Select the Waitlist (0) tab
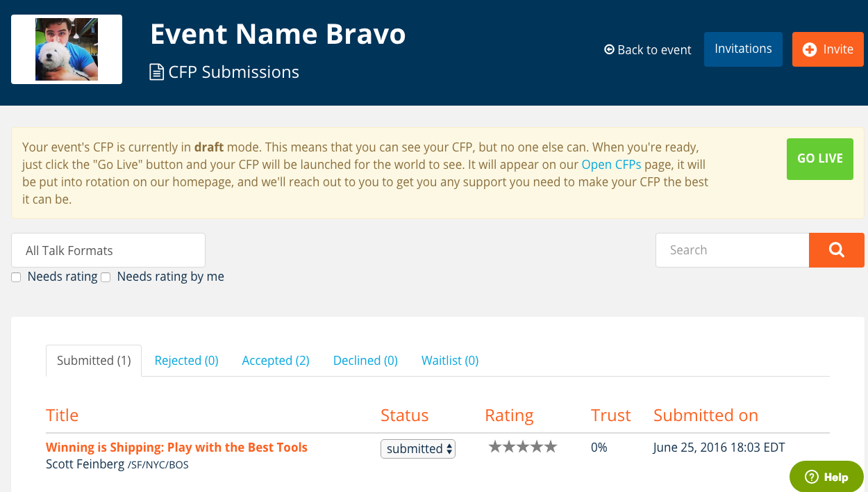This screenshot has width=868, height=492. 450,361
